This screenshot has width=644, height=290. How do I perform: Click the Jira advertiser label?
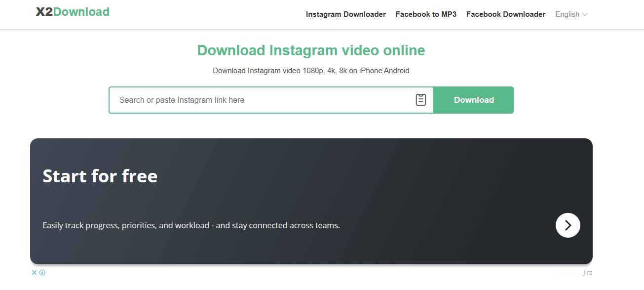588,273
